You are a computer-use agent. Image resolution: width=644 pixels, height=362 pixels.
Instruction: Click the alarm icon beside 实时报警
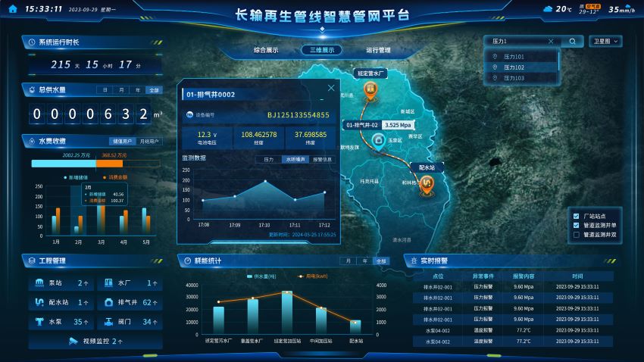(x=414, y=261)
